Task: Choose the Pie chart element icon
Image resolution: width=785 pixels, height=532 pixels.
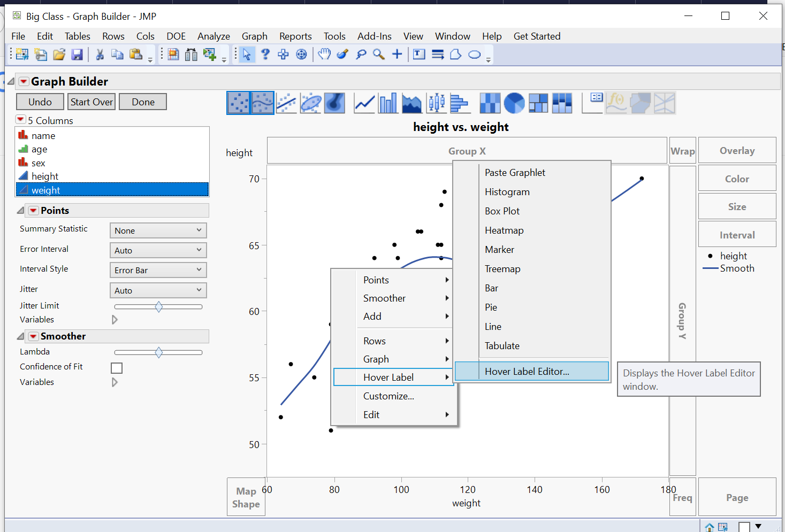Action: click(x=514, y=103)
